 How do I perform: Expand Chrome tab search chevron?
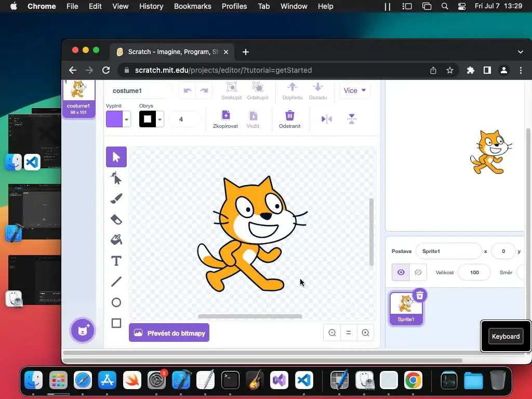(521, 52)
